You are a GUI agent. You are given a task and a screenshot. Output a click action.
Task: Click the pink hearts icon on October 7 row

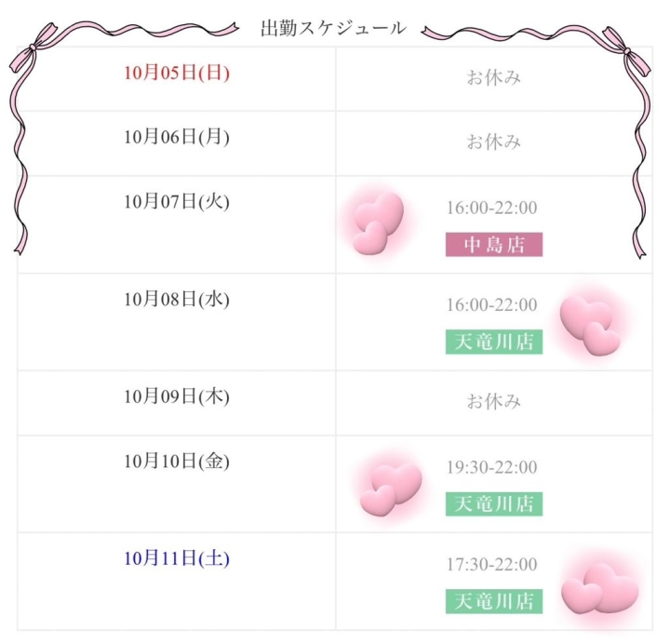point(377,222)
